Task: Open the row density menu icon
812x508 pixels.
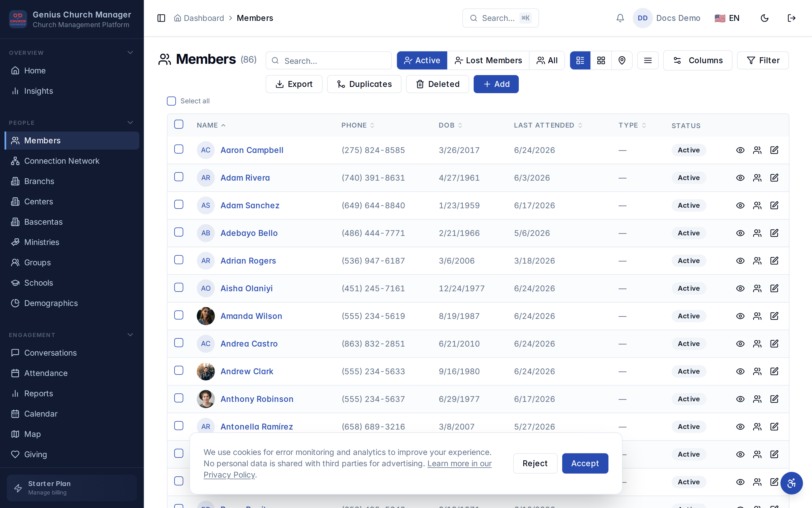Action: click(648, 60)
